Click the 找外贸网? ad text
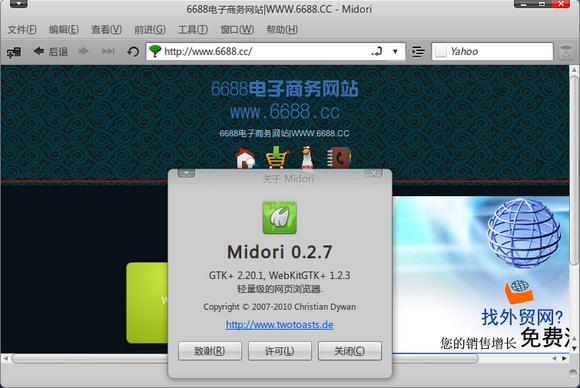580x388 pixels. click(522, 317)
